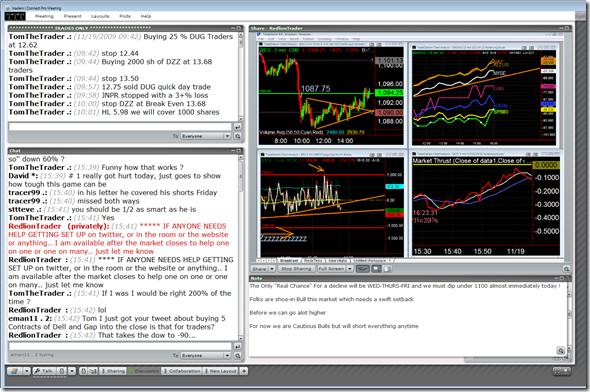
Task: Switch to the Collaboration layout tab
Action: [182, 371]
